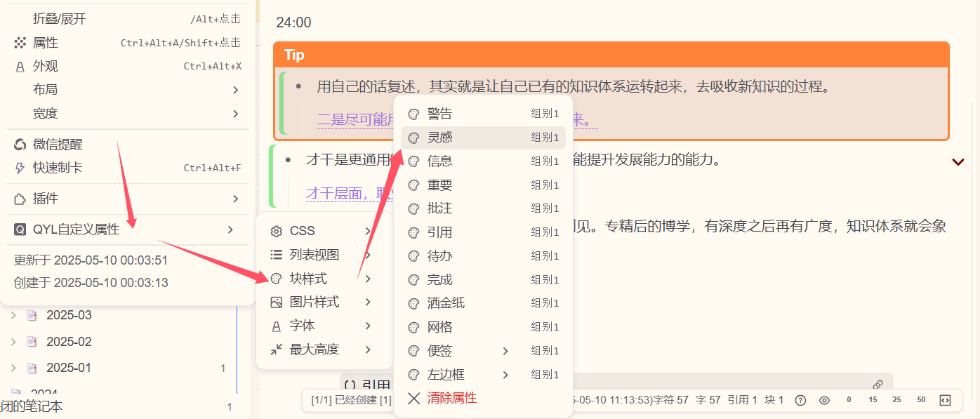Click chain link icon on 引用 panel
980x419 pixels.
tap(878, 385)
